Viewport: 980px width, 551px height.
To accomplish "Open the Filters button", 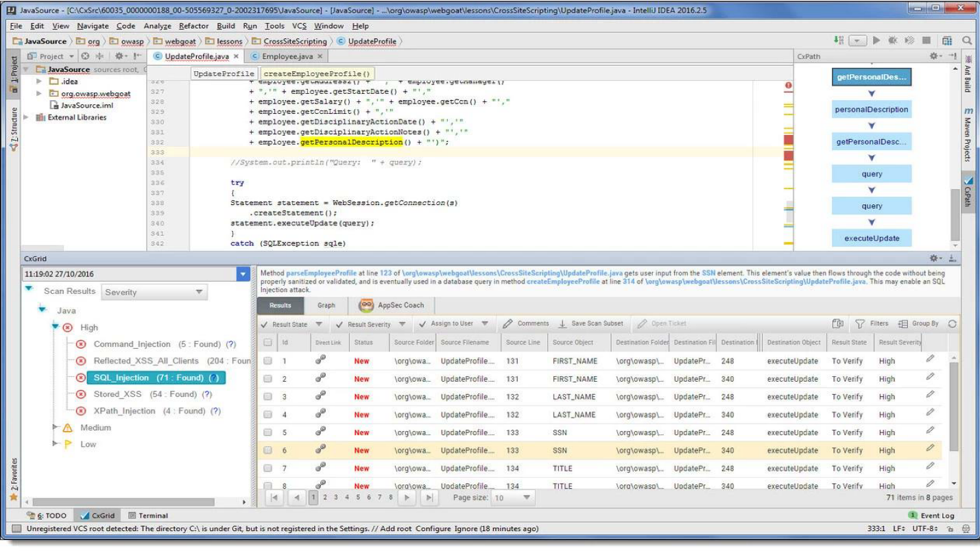I will 872,323.
